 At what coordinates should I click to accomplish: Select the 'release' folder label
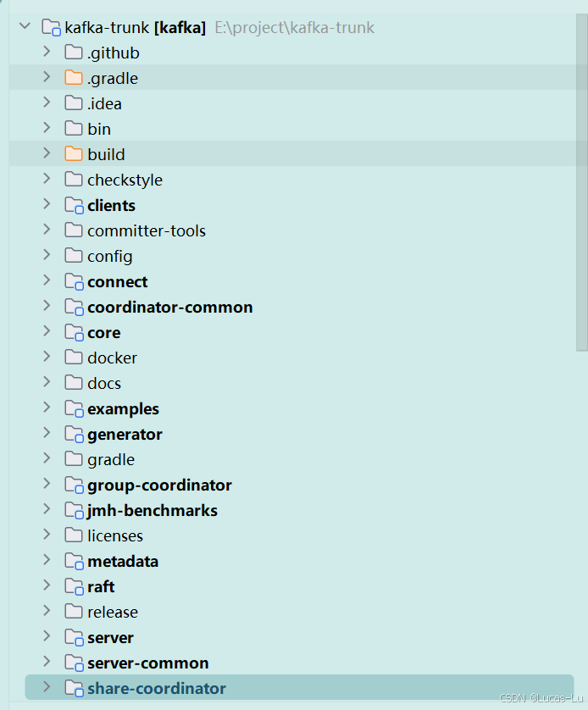[x=112, y=613]
